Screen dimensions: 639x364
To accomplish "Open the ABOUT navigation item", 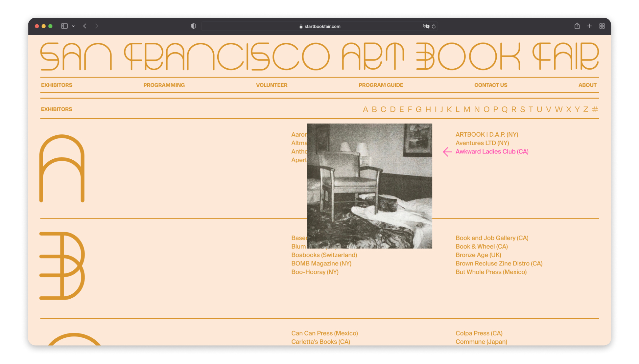I will pos(587,85).
